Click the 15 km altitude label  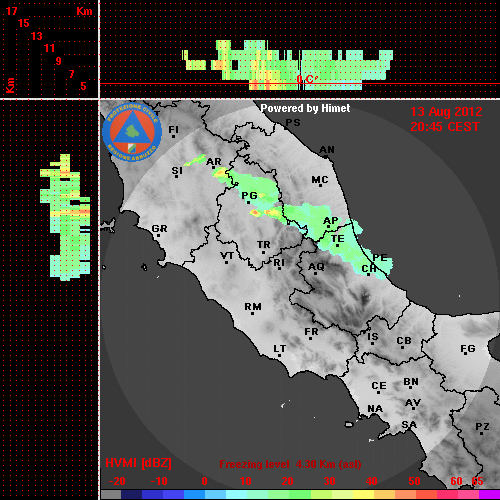pos(24,23)
